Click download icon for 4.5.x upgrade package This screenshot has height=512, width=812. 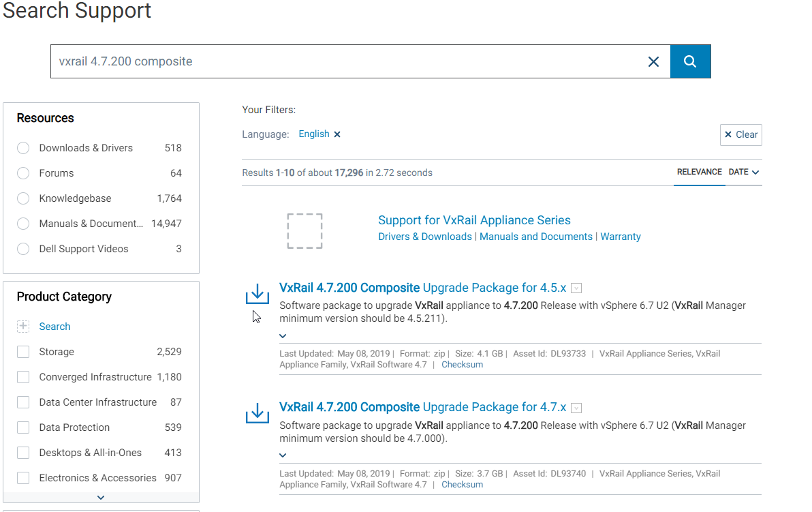click(257, 295)
